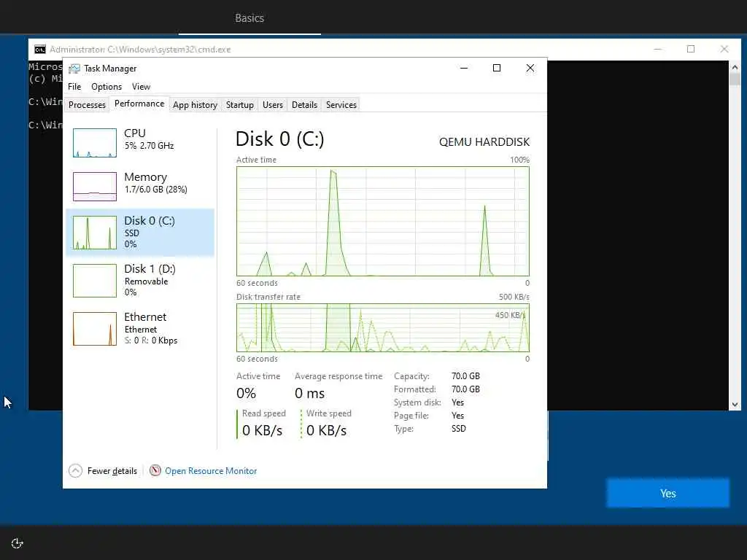Click the Fewer details chevron icon
This screenshot has height=560, width=747.
[x=75, y=471]
